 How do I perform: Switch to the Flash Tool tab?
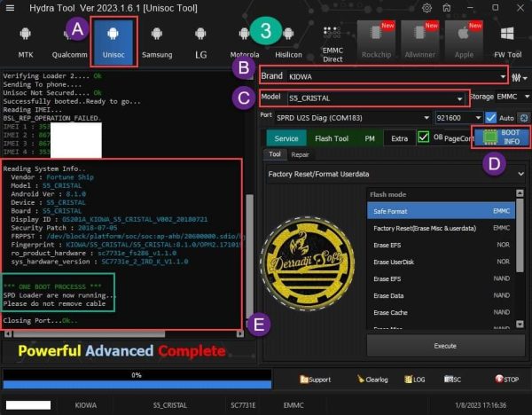point(332,138)
